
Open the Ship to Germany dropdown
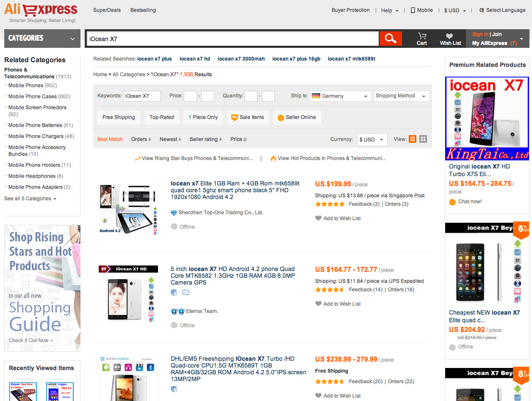(341, 96)
